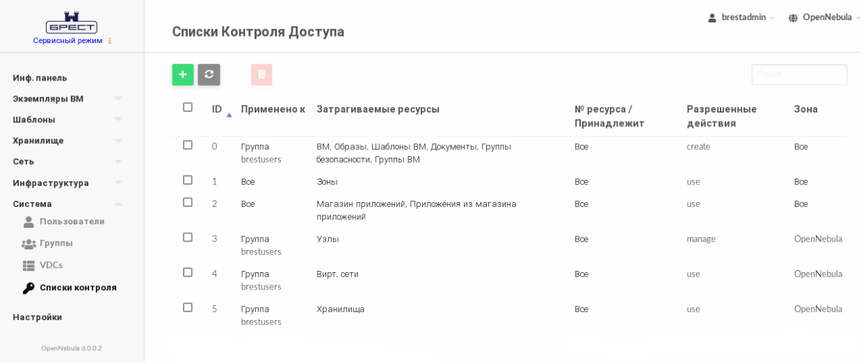Viewport: 868px width, 364px height.
Task: Open the Брест logo home link
Action: pos(72,23)
